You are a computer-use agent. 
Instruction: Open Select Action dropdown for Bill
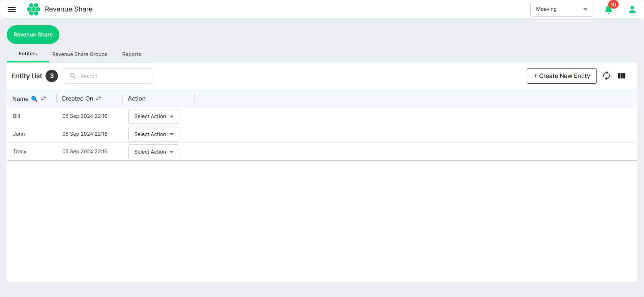pos(154,116)
